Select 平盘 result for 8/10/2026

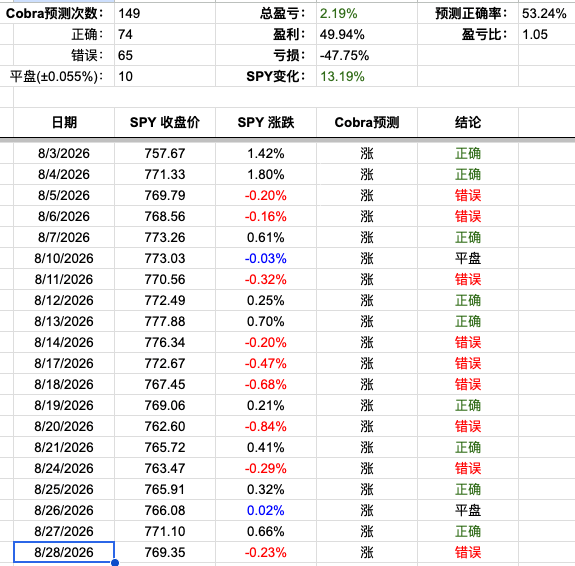(468, 258)
